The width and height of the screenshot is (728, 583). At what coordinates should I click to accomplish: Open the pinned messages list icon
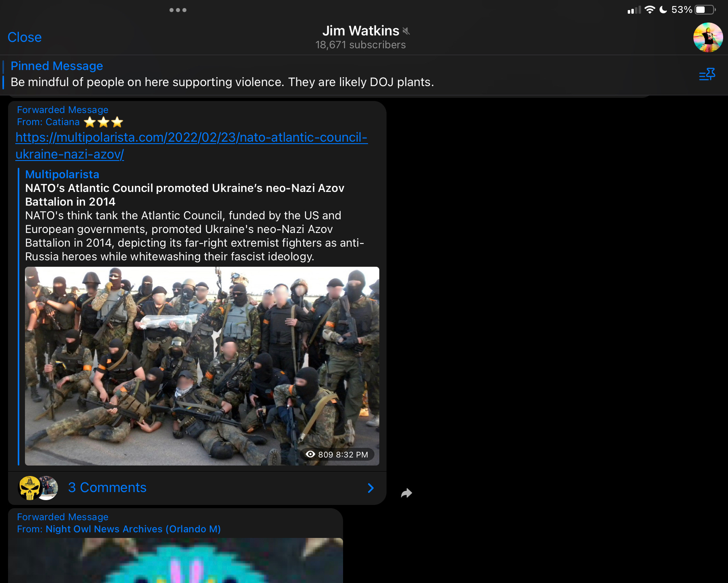707,74
